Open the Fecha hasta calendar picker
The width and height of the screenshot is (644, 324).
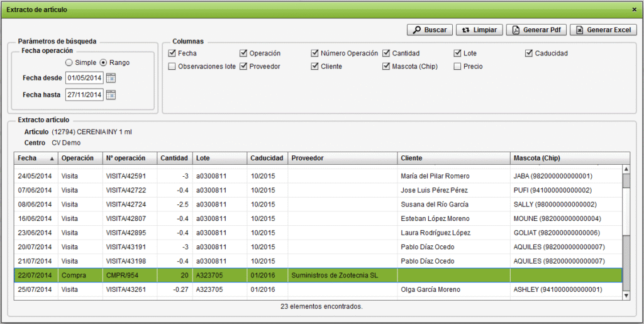(x=111, y=94)
